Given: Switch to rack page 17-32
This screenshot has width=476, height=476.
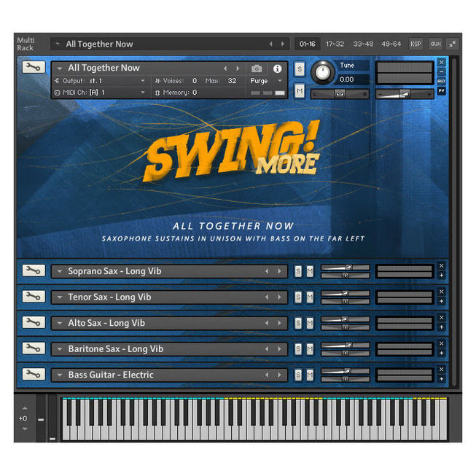Looking at the screenshot, I should 335,44.
